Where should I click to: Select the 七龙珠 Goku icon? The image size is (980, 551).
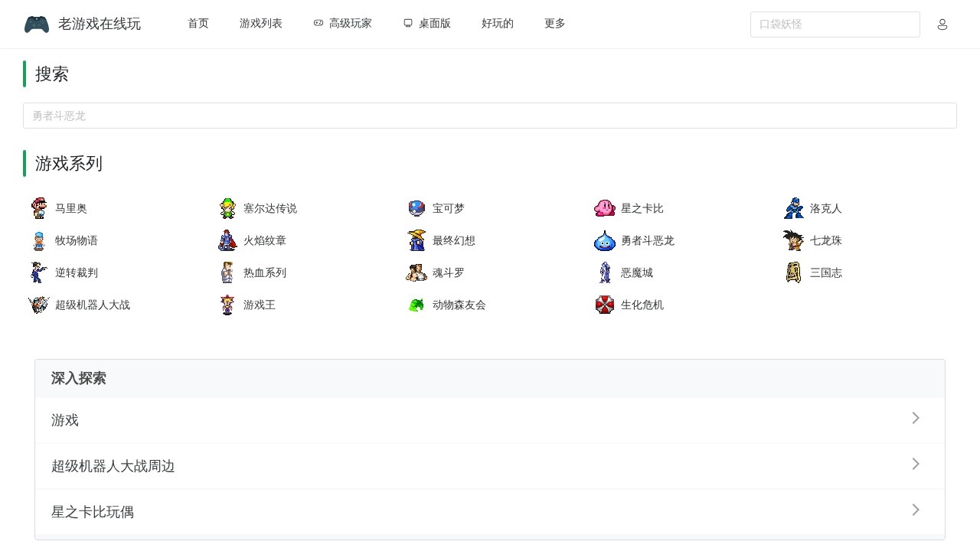coord(793,240)
